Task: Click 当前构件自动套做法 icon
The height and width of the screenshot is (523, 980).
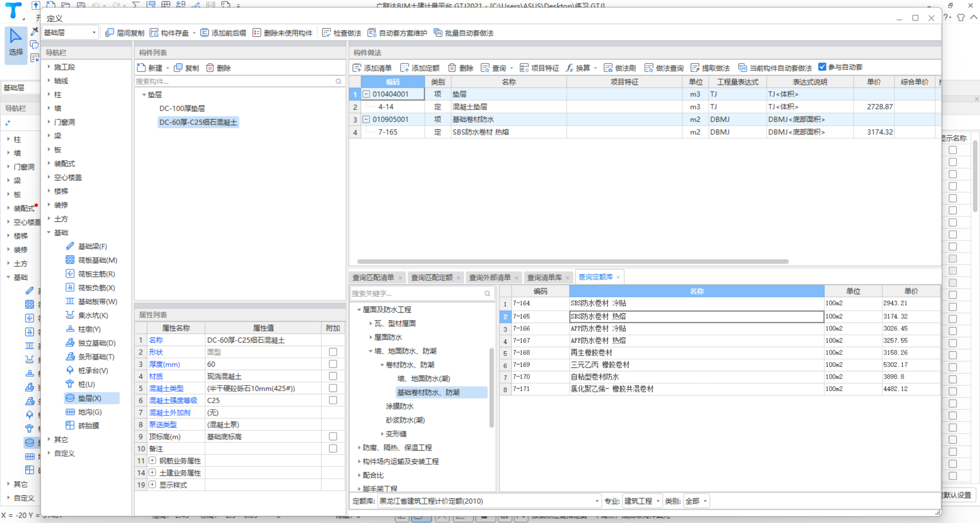Action: point(742,68)
